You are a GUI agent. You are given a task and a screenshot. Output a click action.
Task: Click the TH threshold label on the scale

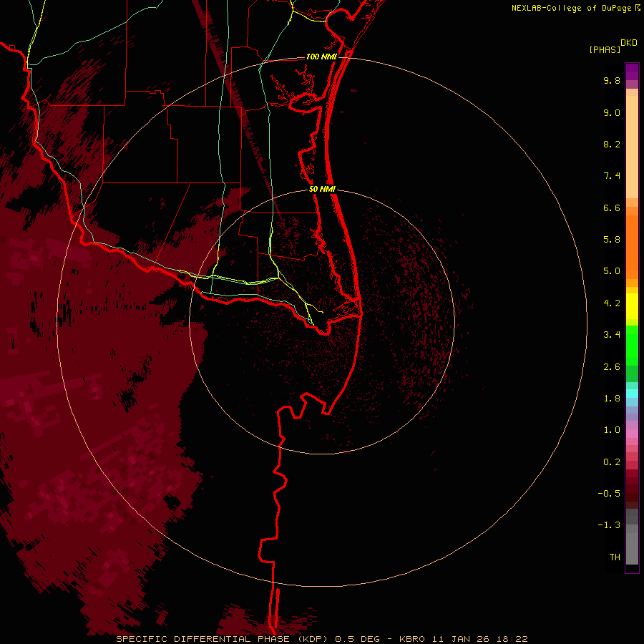point(615,557)
